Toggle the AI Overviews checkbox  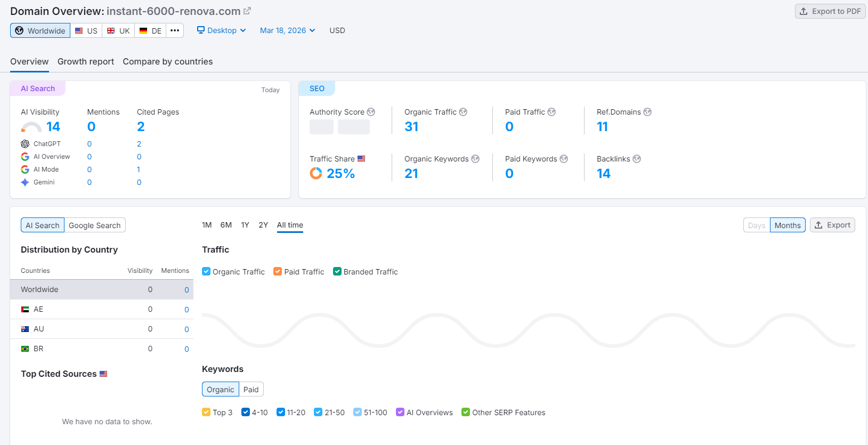point(400,412)
